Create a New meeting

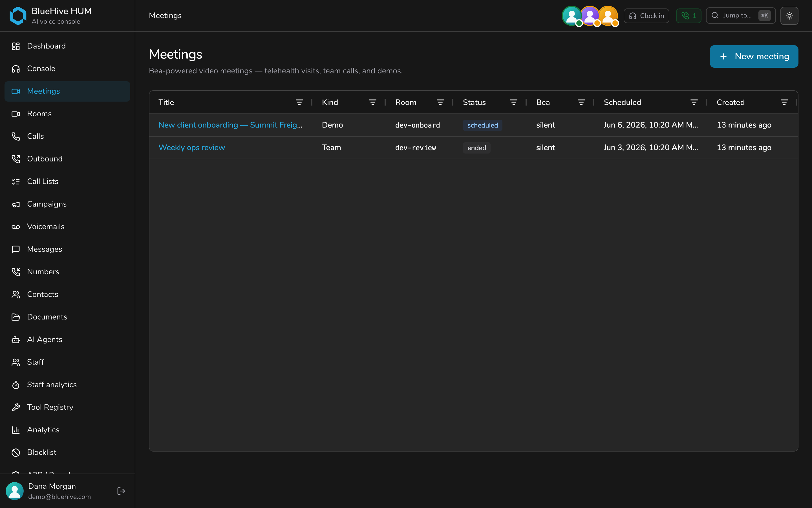pos(754,56)
